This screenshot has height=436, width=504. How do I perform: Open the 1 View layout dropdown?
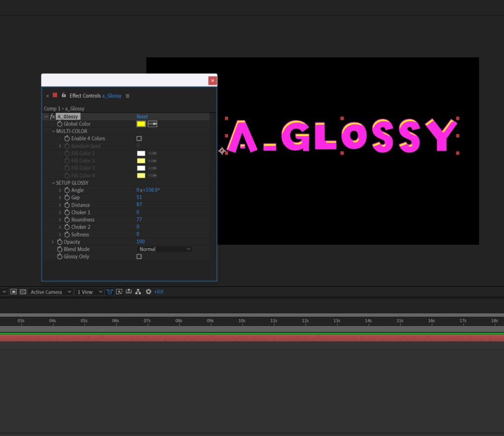click(x=89, y=291)
